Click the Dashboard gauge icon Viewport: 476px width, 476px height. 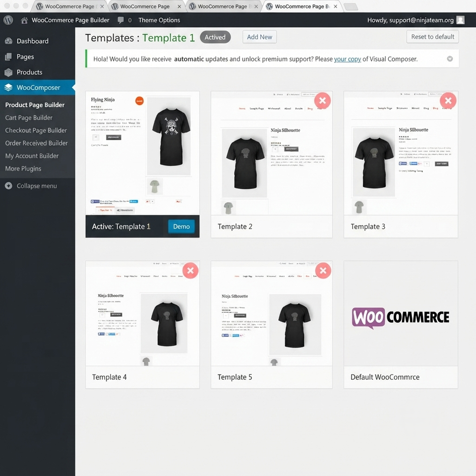pyautogui.click(x=8, y=41)
